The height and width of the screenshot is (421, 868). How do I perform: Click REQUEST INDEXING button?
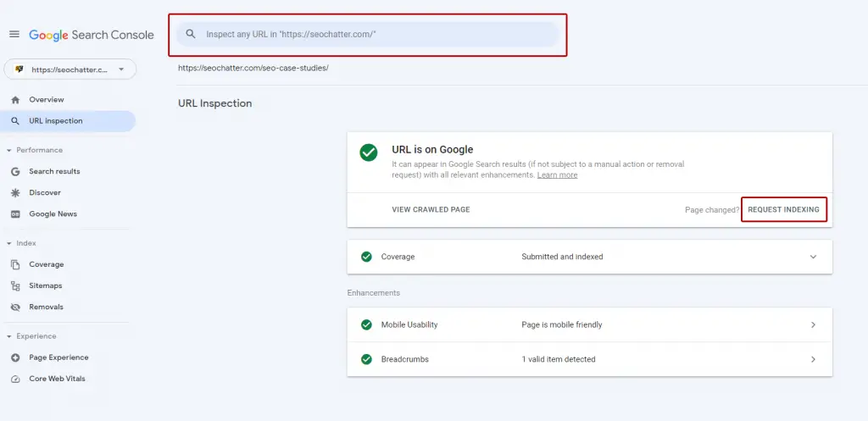(784, 210)
